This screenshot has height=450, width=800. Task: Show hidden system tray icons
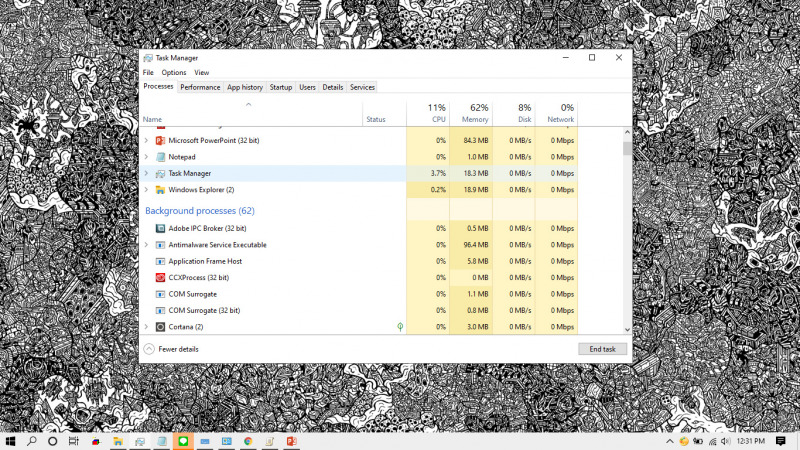point(670,441)
